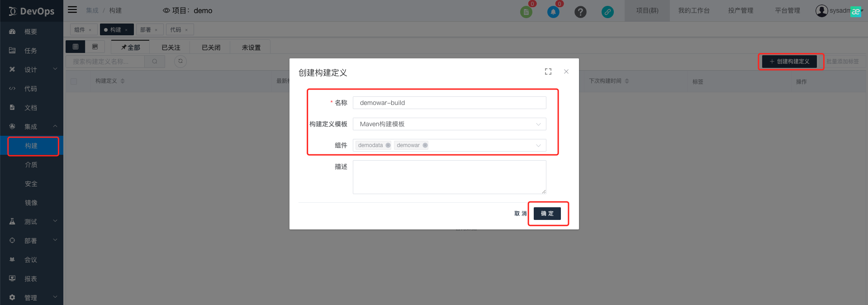This screenshot has width=868, height=305.
Task: Open the help question mark icon
Action: [580, 12]
